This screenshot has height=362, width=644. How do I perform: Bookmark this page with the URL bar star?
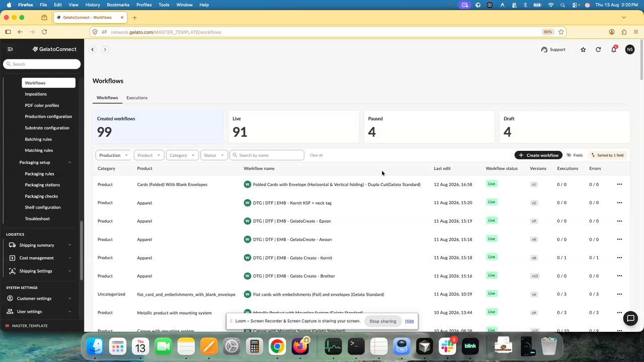click(x=561, y=32)
